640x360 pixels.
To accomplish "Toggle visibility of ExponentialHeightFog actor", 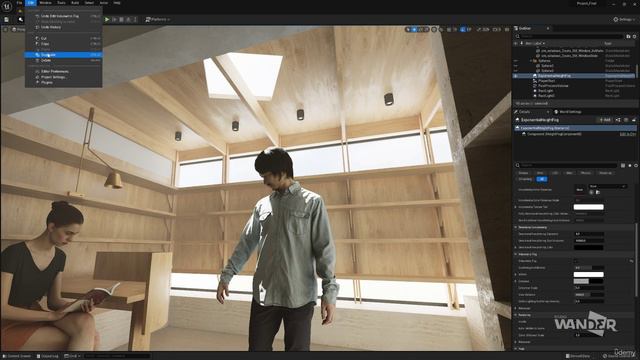I will [x=516, y=76].
